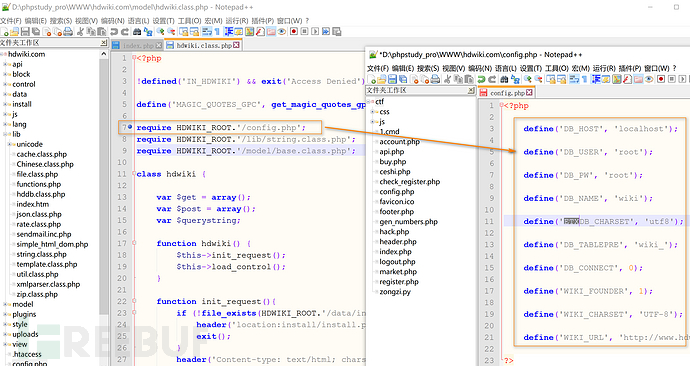Fold class hdwiki at line 11

[x=134, y=174]
